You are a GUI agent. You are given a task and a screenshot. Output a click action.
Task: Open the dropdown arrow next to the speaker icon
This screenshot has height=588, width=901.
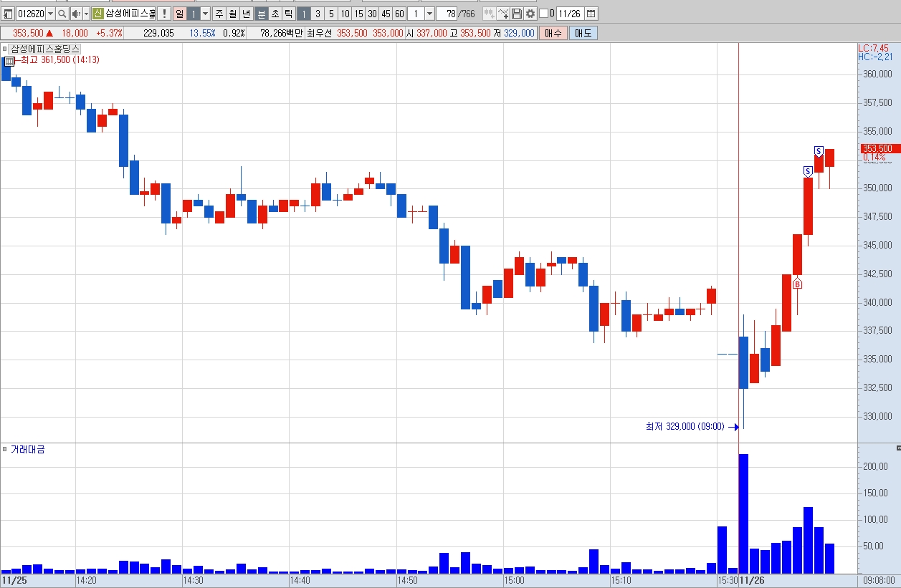pos(86,14)
